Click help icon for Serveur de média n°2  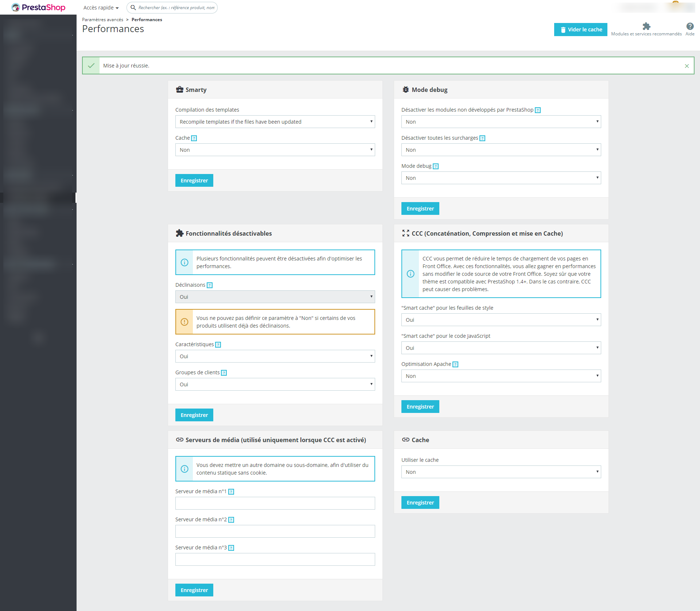231,520
